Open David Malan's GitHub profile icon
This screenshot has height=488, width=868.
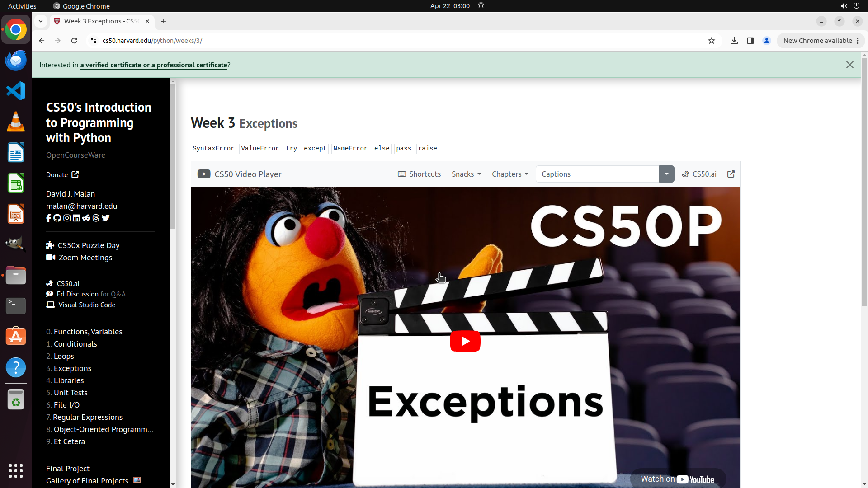57,218
